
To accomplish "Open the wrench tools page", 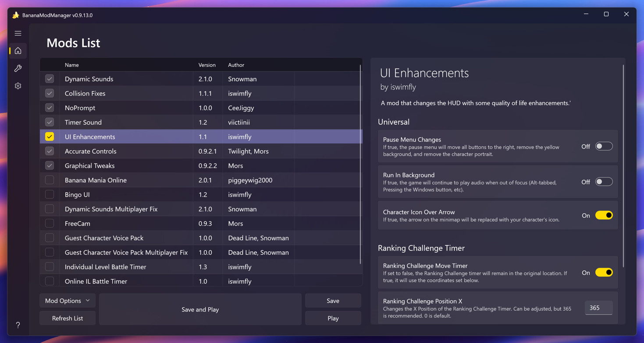I will [x=18, y=68].
